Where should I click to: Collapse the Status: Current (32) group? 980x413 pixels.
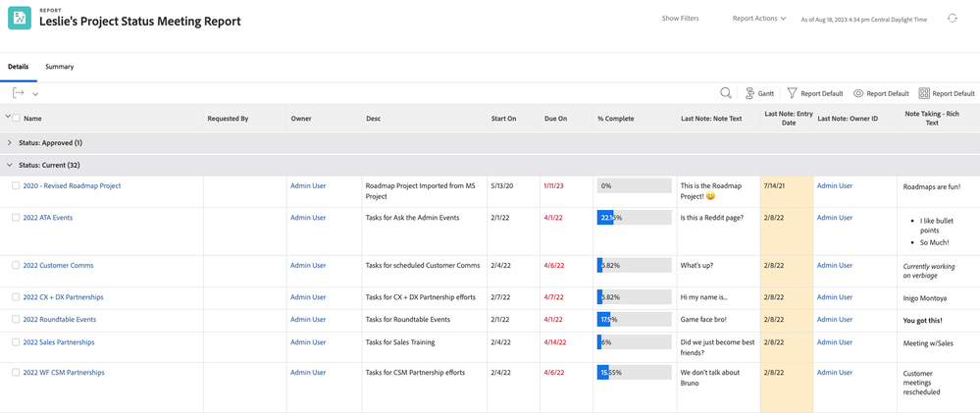tap(10, 165)
